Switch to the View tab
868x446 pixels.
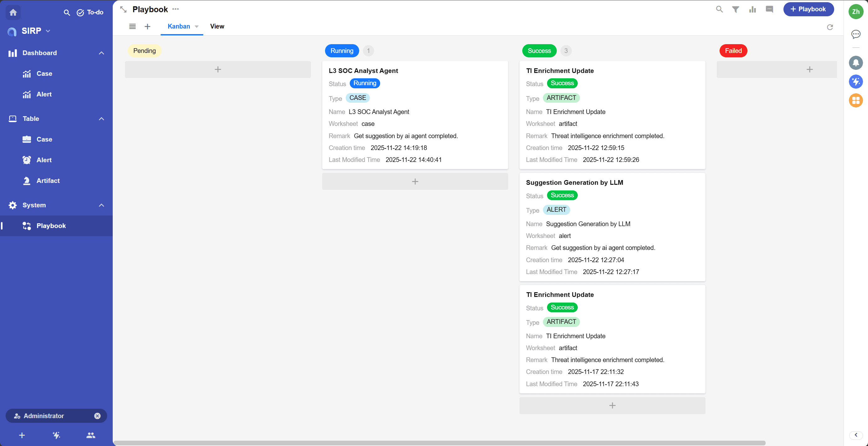pos(217,26)
